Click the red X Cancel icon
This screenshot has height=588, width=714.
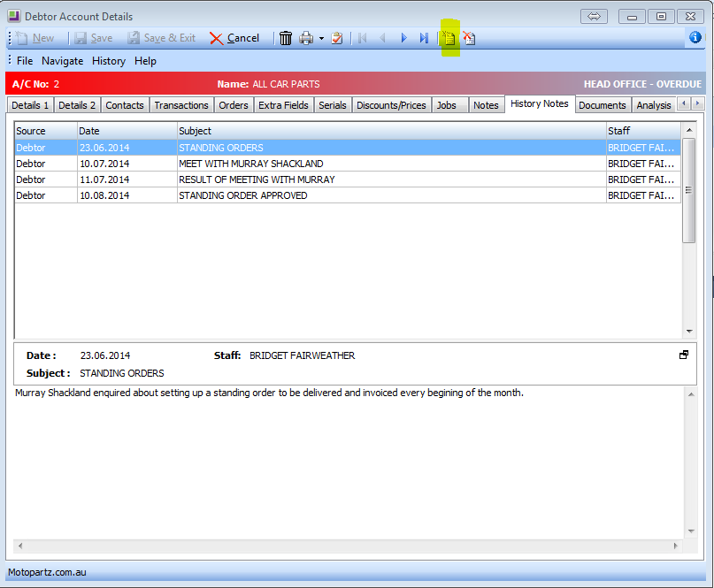(x=216, y=38)
